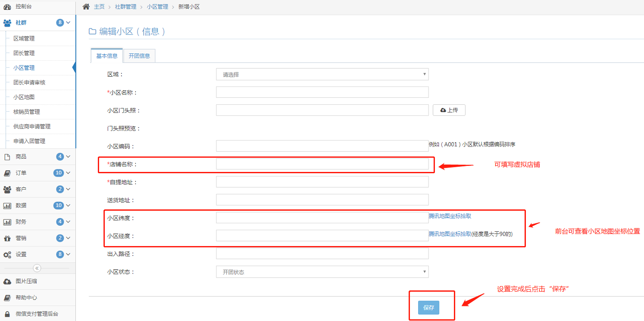Focus the 小区经度 input field
The height and width of the screenshot is (321, 644).
322,235
